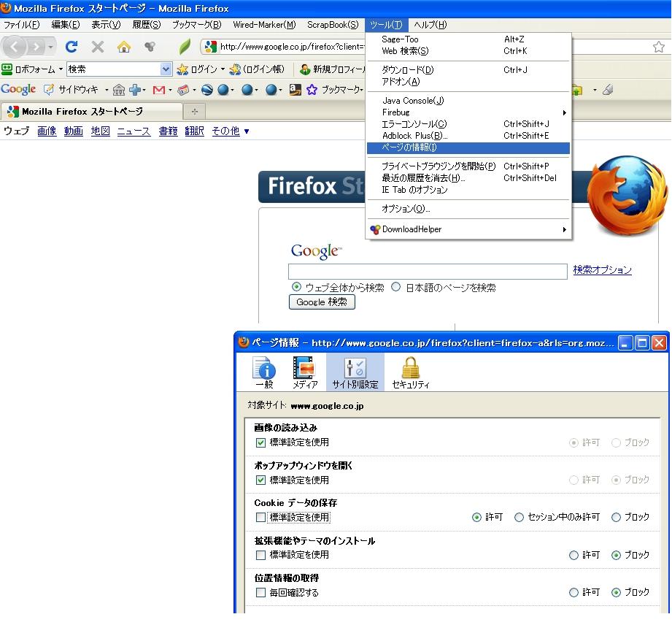
Task: Open the サイドウィキ notepad icon
Action: coord(50,89)
